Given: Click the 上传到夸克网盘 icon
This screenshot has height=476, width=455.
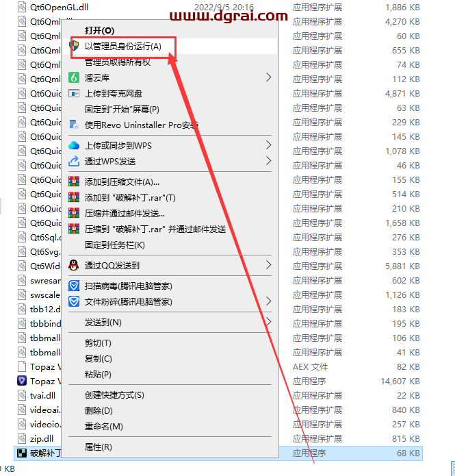Looking at the screenshot, I should pos(74,93).
